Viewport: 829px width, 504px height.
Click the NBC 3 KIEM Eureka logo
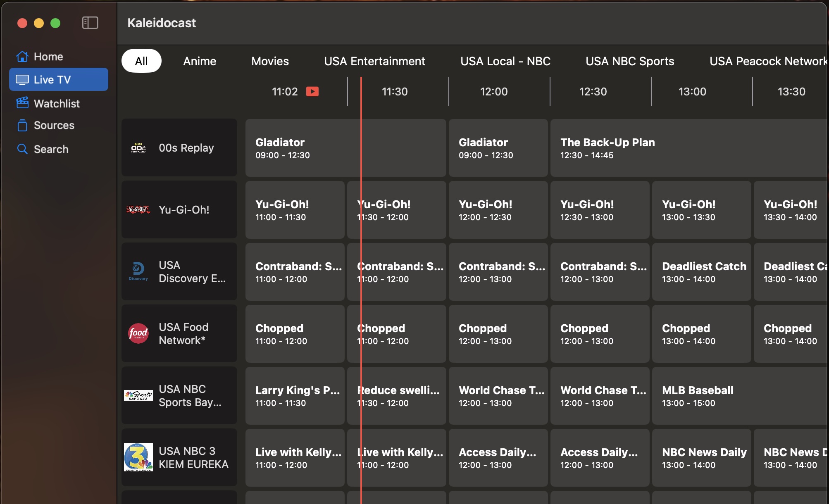pos(138,457)
